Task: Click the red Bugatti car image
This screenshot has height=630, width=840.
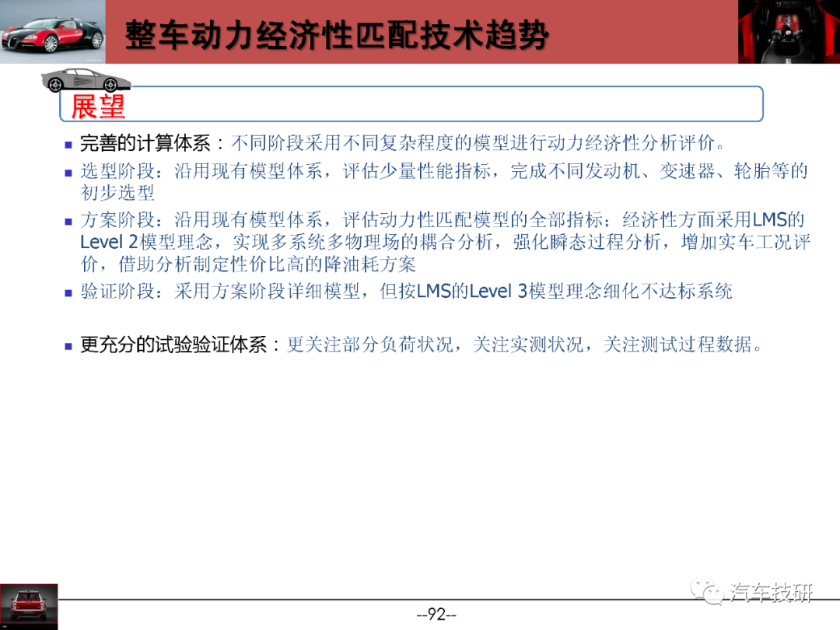Action: [x=53, y=32]
